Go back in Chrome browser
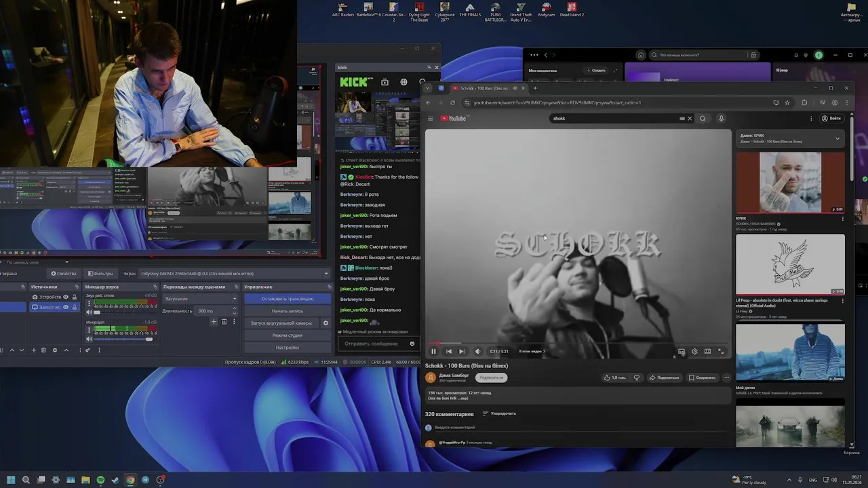 428,103
